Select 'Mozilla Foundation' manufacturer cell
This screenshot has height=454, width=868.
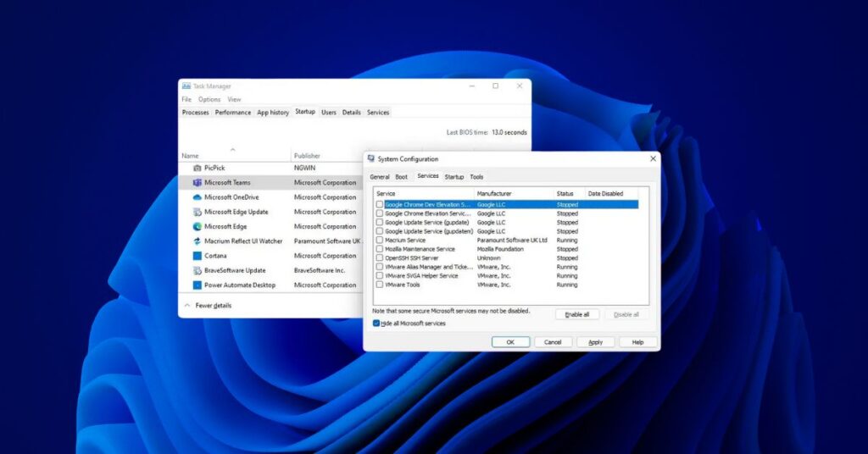[500, 249]
